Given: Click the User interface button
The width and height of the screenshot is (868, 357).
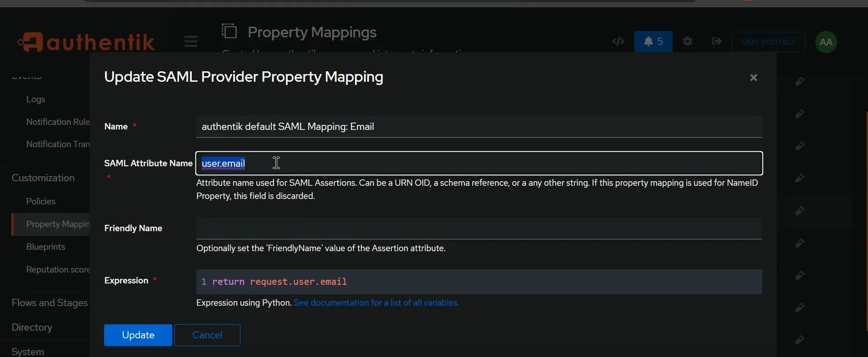Looking at the screenshot, I should 768,42.
